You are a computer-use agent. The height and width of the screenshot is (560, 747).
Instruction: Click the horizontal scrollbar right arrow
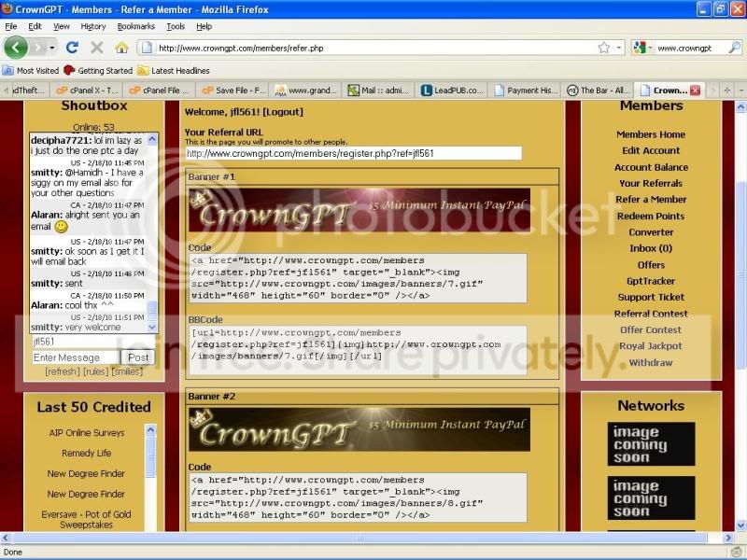point(728,538)
